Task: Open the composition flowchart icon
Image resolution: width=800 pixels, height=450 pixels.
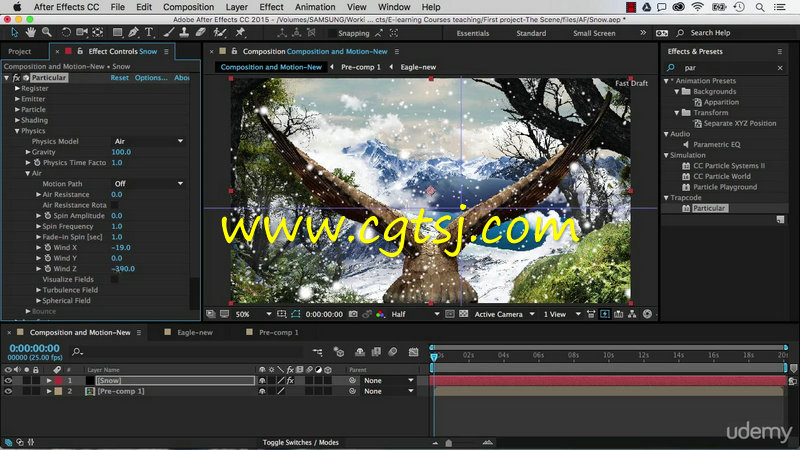Action: tap(632, 314)
